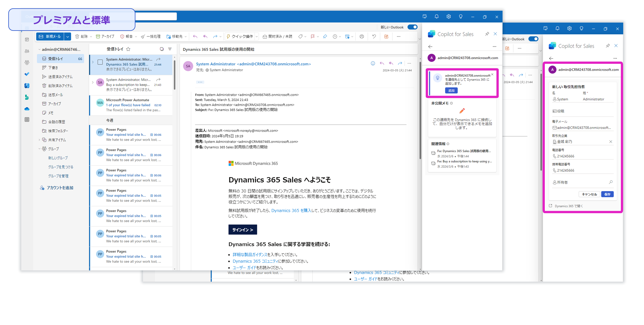Open the 迷惑メール junk folder

(60, 95)
